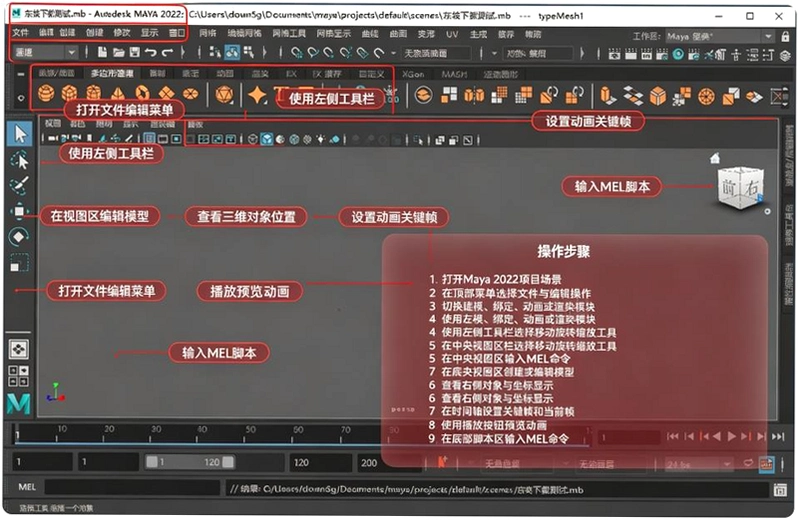
Task: Open the 修改 (Modify) menu
Action: 122,33
